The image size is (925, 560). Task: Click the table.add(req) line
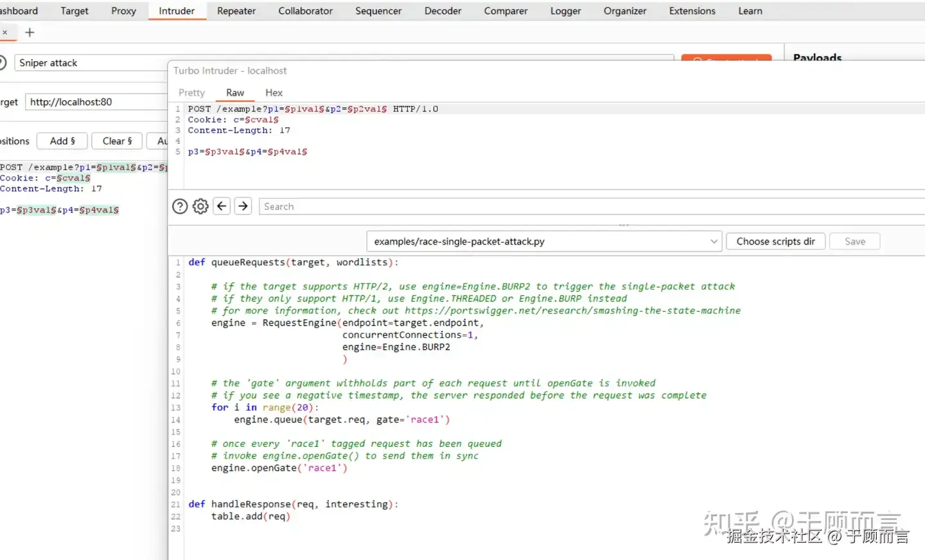251,516
